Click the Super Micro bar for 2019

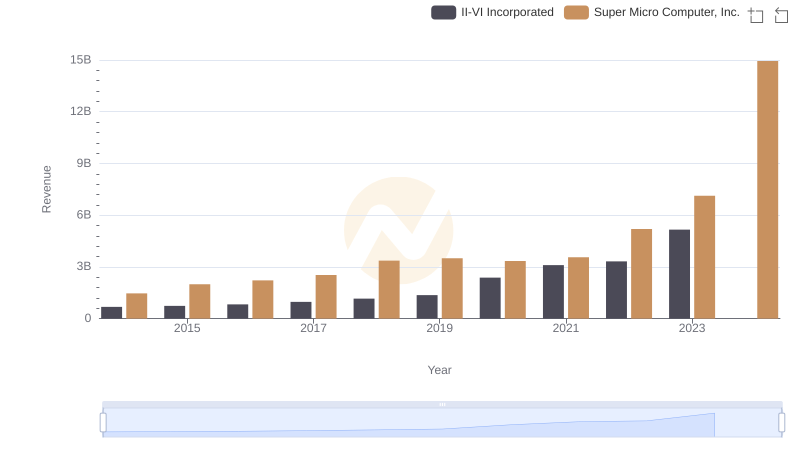click(x=452, y=288)
